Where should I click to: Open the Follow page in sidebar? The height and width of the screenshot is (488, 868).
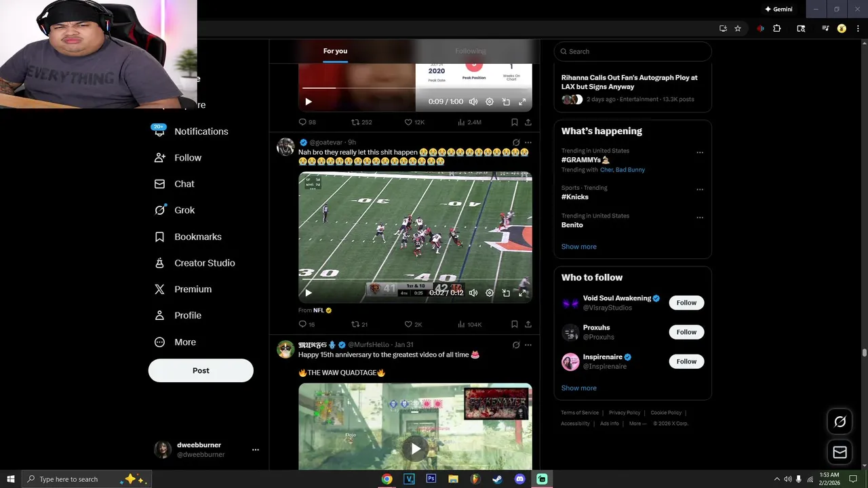pyautogui.click(x=178, y=158)
